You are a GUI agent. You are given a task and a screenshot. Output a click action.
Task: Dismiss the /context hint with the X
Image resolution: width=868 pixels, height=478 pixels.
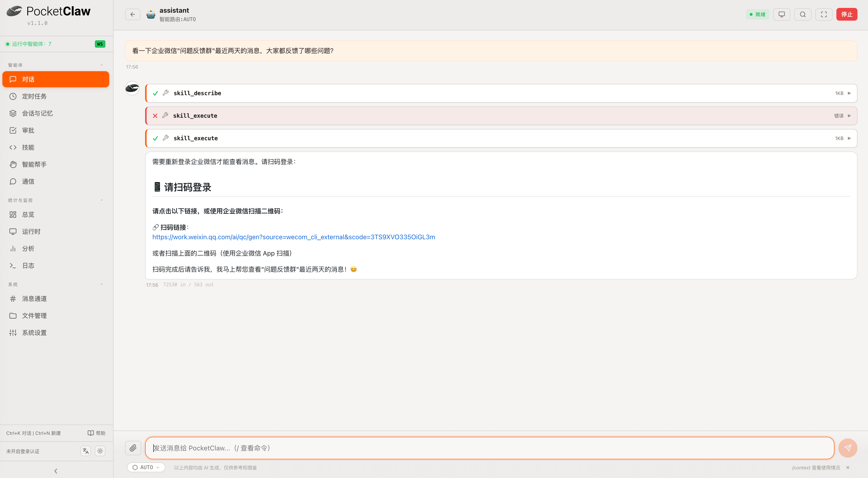848,467
